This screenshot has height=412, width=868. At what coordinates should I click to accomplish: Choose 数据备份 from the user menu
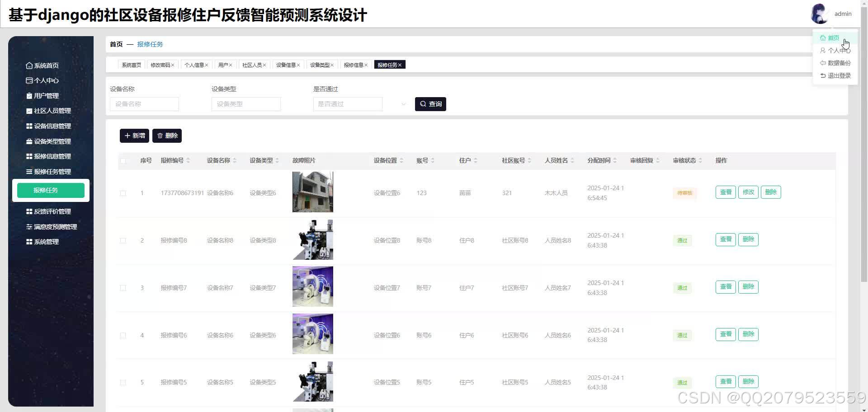point(839,63)
